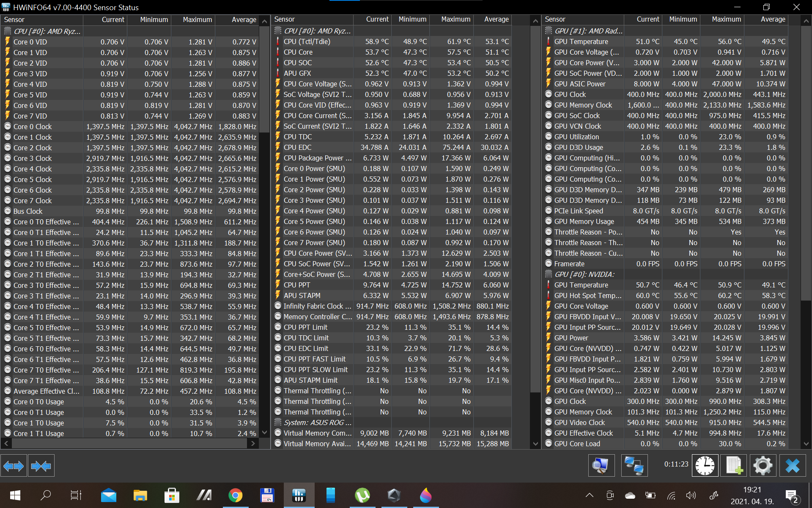Select the GPU Effective Clock row

tap(665, 433)
